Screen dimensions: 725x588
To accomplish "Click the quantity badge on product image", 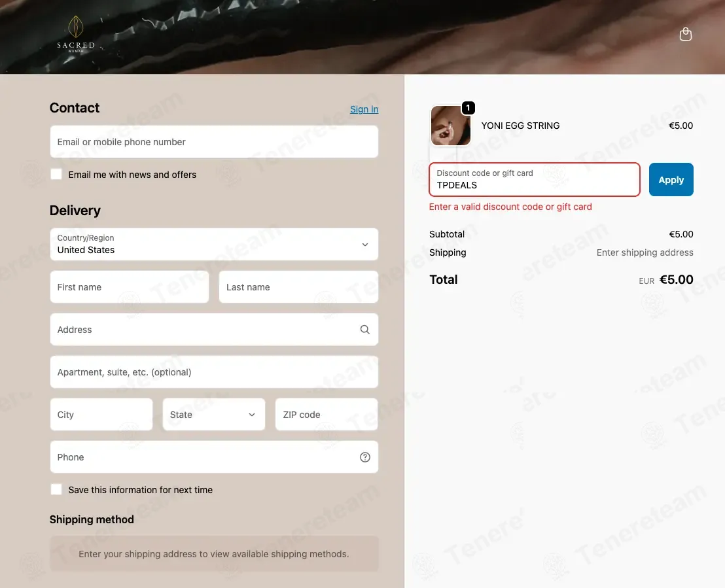I will [x=468, y=108].
